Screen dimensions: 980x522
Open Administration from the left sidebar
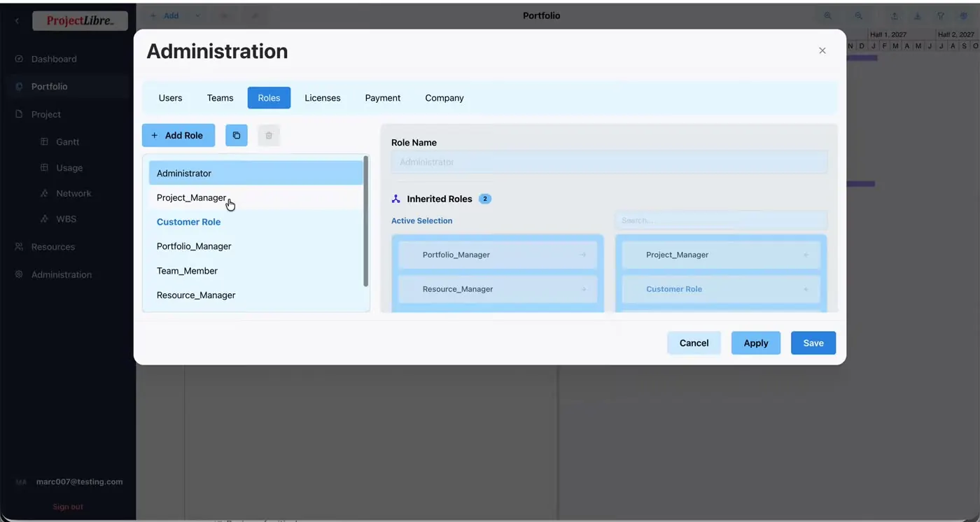pos(62,274)
